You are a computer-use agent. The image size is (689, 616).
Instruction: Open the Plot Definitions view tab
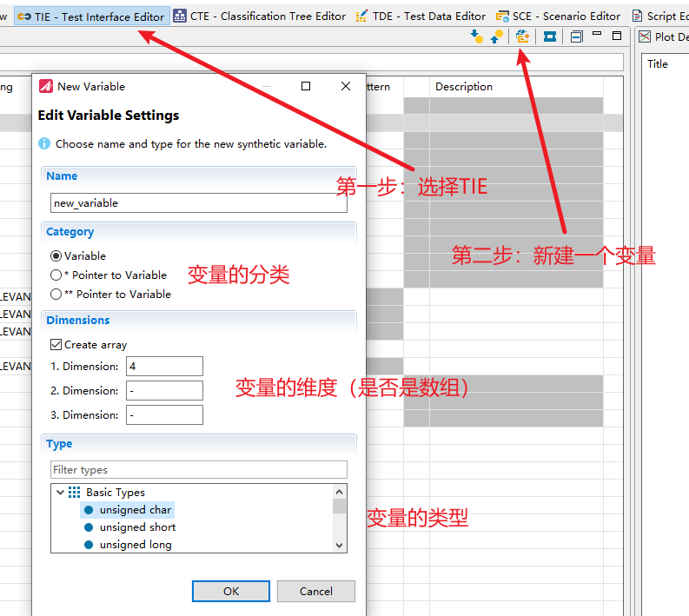664,36
